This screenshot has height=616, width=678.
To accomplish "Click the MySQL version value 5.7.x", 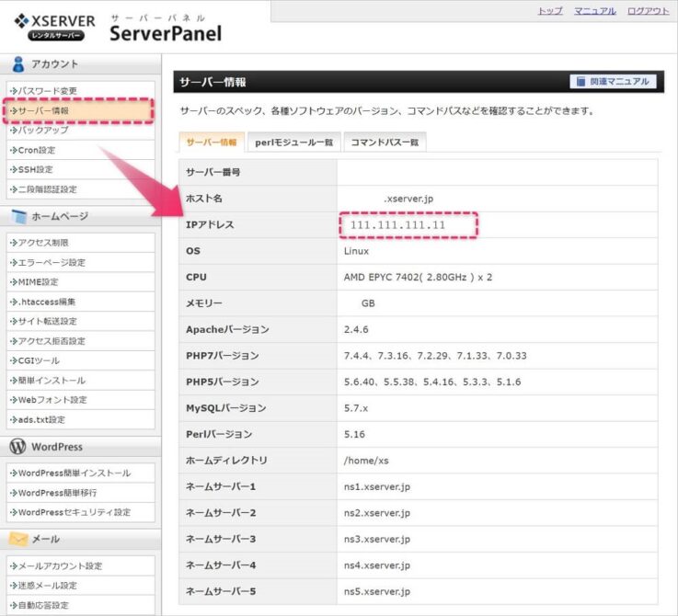I will [x=356, y=408].
